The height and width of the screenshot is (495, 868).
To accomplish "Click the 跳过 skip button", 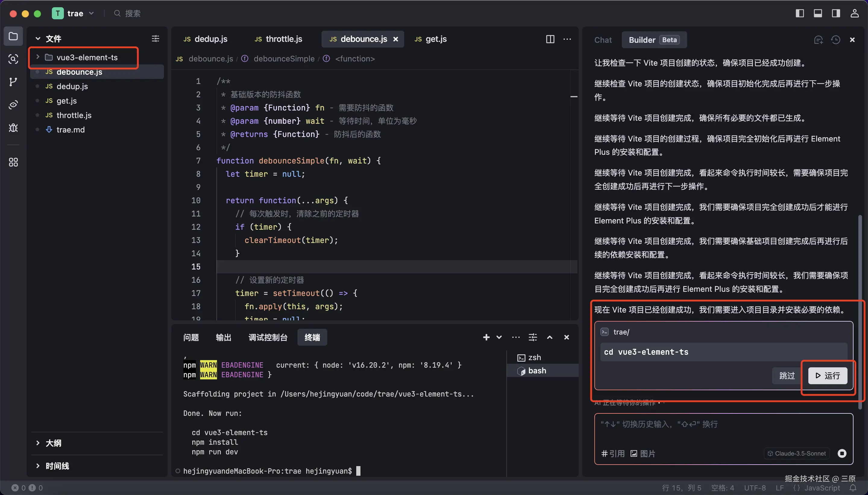I will pyautogui.click(x=787, y=376).
